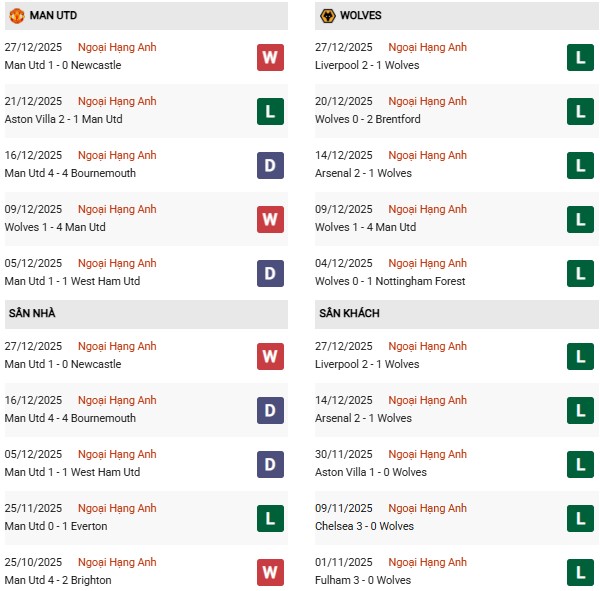The height and width of the screenshot is (591, 600).
Task: Click the Wolves club crest icon
Action: [x=326, y=16]
